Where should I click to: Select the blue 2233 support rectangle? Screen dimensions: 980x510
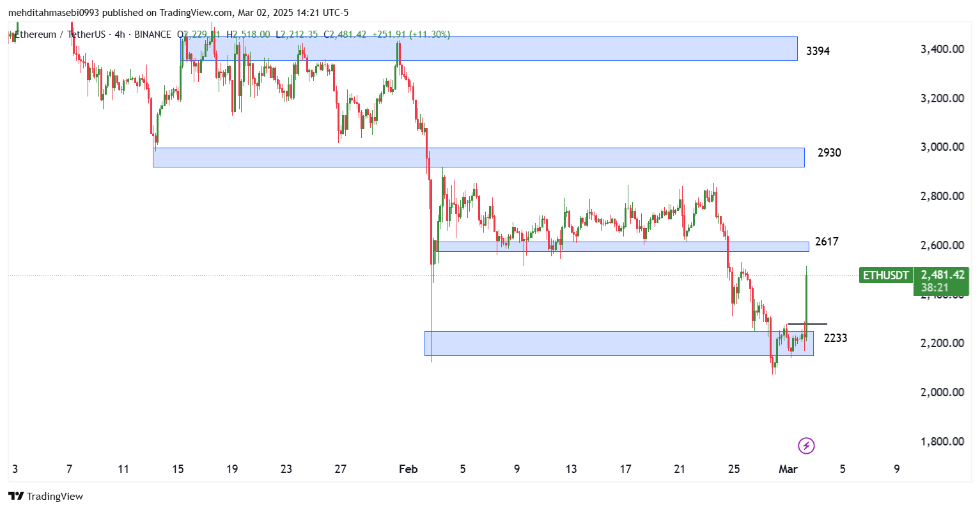coord(619,343)
